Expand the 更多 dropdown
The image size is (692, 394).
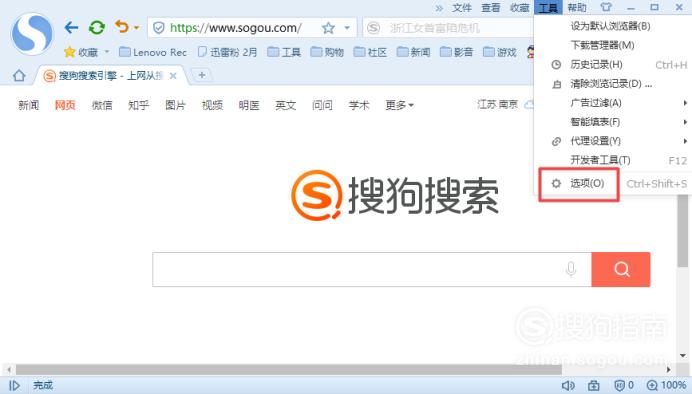[x=399, y=105]
